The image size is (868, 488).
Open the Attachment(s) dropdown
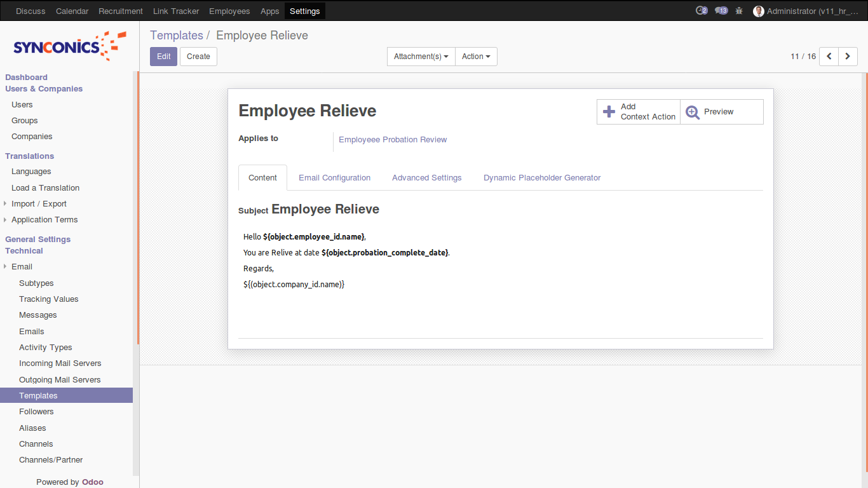(421, 57)
